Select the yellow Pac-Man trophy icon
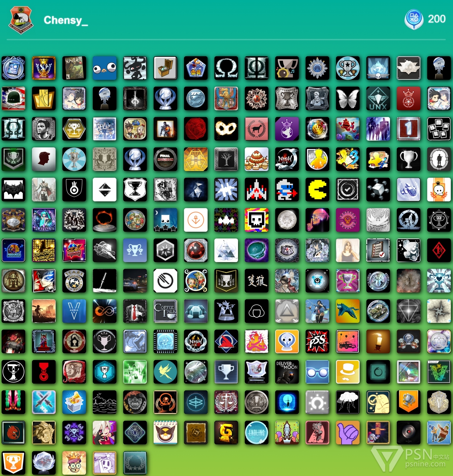The image size is (453, 476). [x=317, y=189]
